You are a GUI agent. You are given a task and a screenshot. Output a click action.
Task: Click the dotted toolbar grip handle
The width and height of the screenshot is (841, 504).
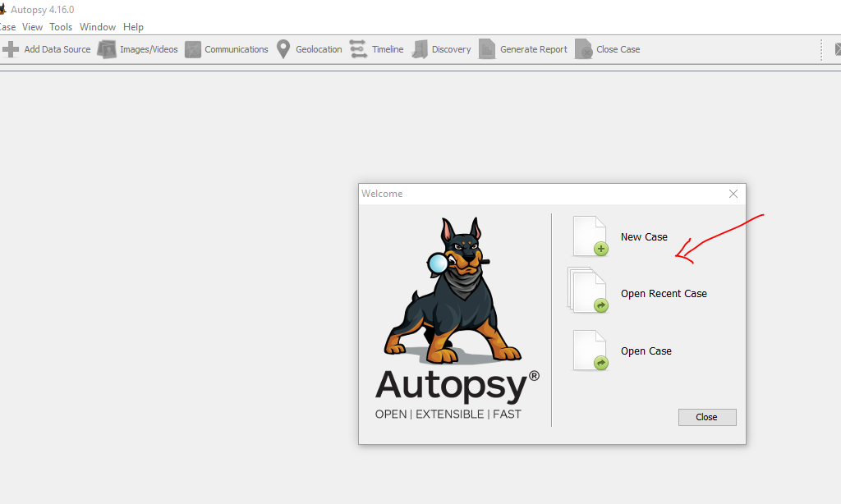821,49
